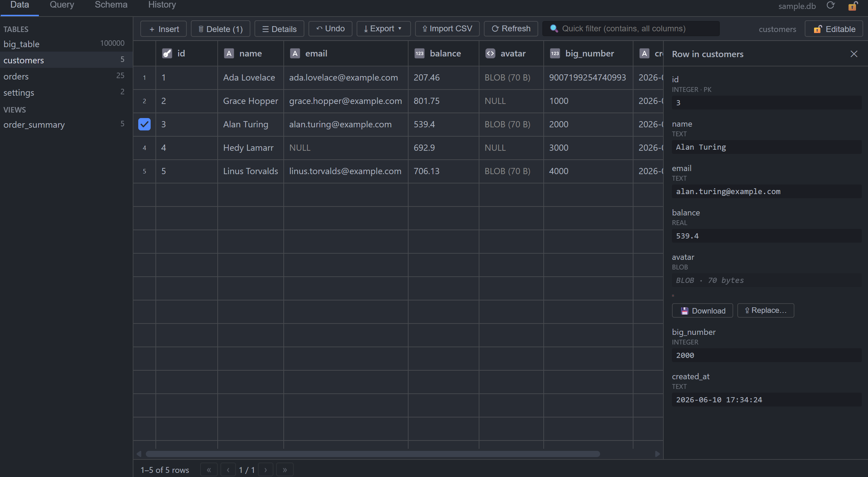The image size is (868, 477).
Task: Go to the previous page of rows
Action: [228, 470]
